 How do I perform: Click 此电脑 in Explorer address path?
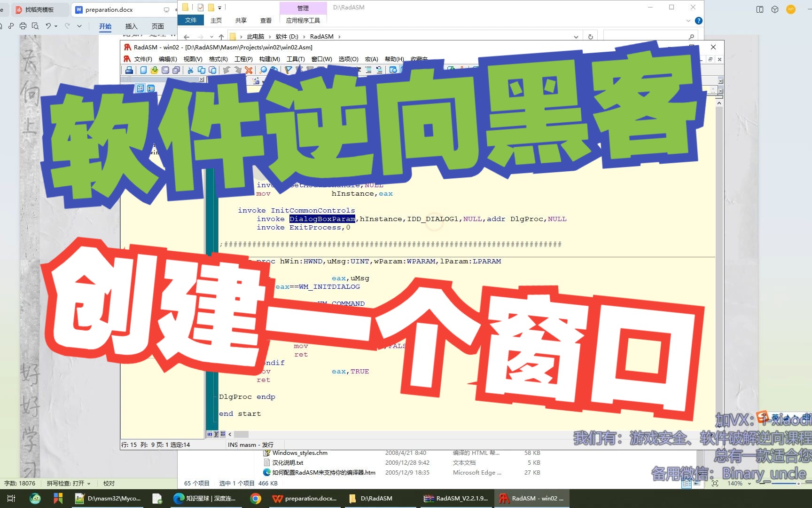[256, 37]
